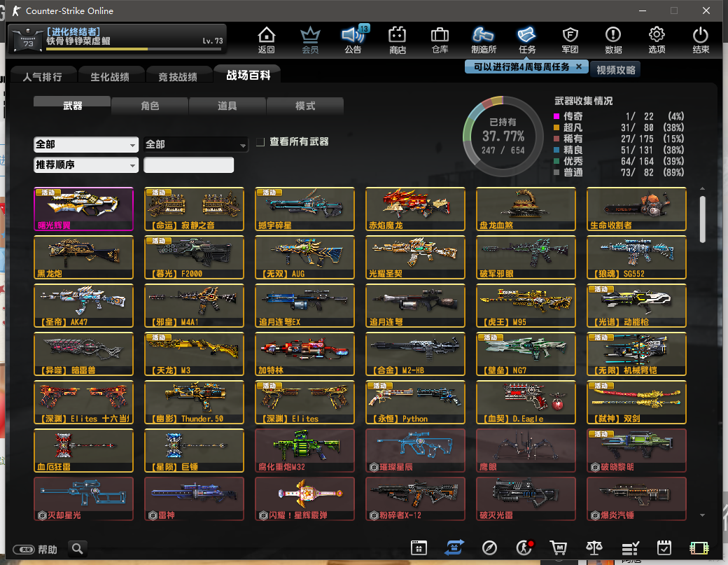Select the 加特林 weapon card

[x=304, y=354]
